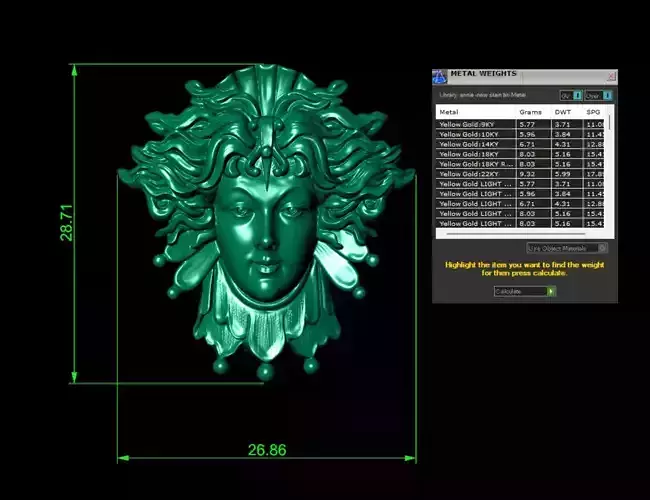Click the 17.8 SPG cell of 22KY
Screen dimensions: 650x500
point(595,174)
